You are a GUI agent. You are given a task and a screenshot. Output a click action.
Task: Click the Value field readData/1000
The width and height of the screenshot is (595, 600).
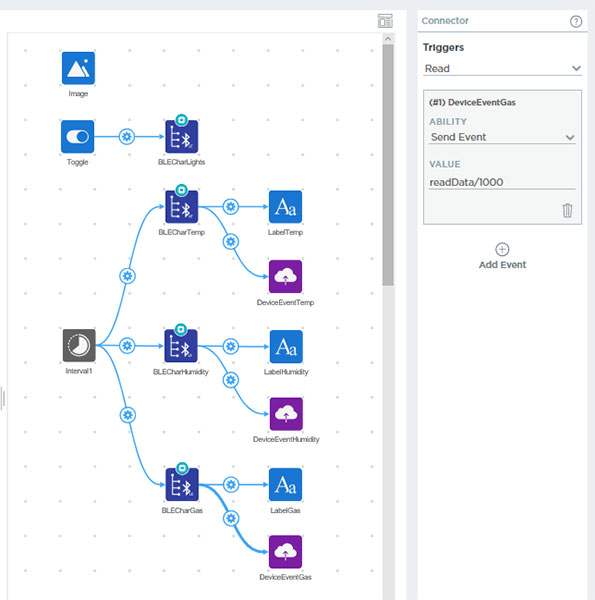tap(502, 182)
